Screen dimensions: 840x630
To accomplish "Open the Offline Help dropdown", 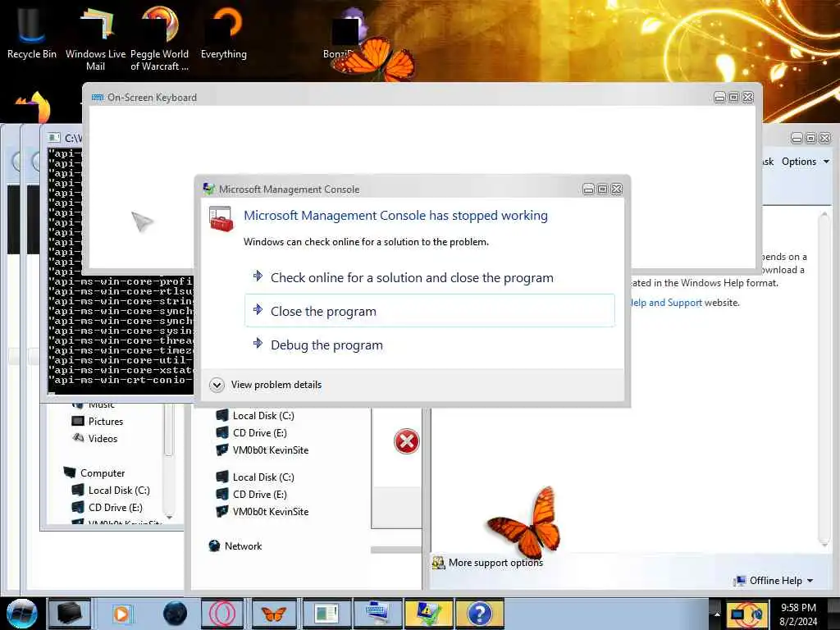I will point(774,581).
